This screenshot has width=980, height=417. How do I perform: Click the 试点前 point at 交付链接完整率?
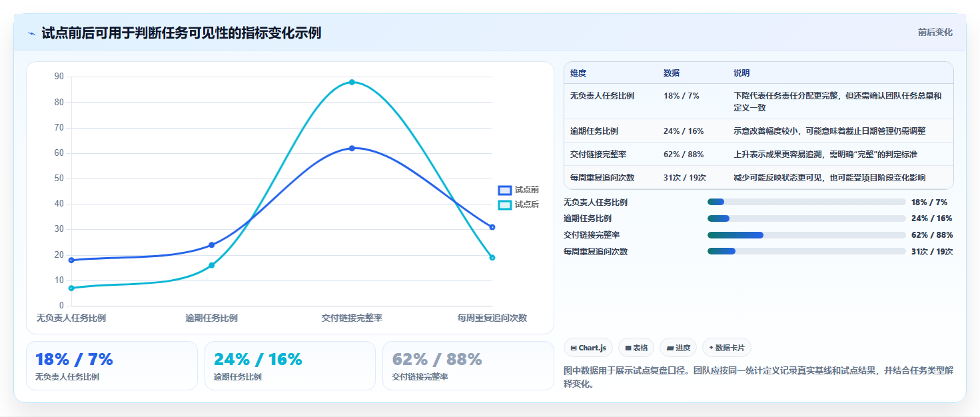[x=352, y=148]
